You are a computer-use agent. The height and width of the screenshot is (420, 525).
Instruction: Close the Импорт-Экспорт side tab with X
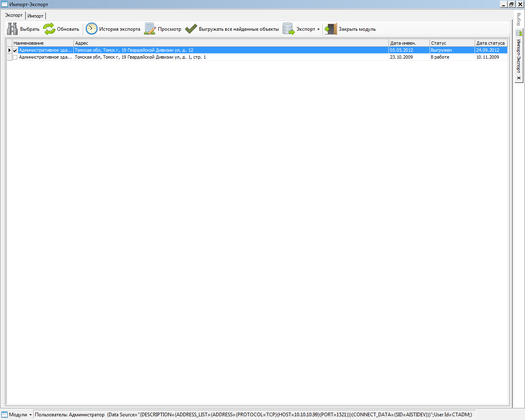(x=519, y=78)
